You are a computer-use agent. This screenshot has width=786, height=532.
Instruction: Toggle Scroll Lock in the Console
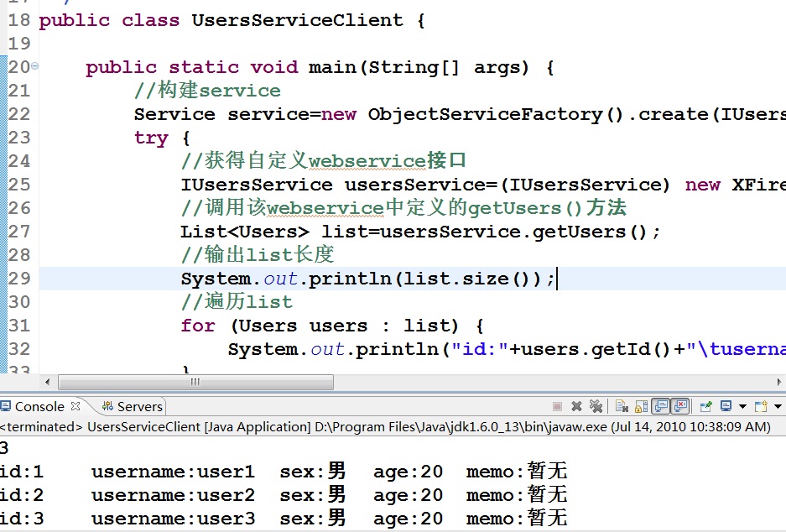[x=641, y=406]
